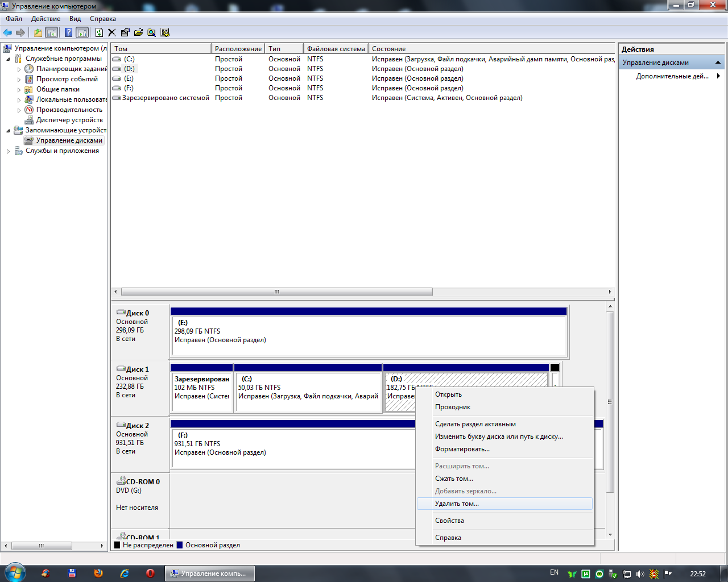Screen dimensions: 728x582
Task: Select the Управление компьютером root node
Action: [61, 48]
